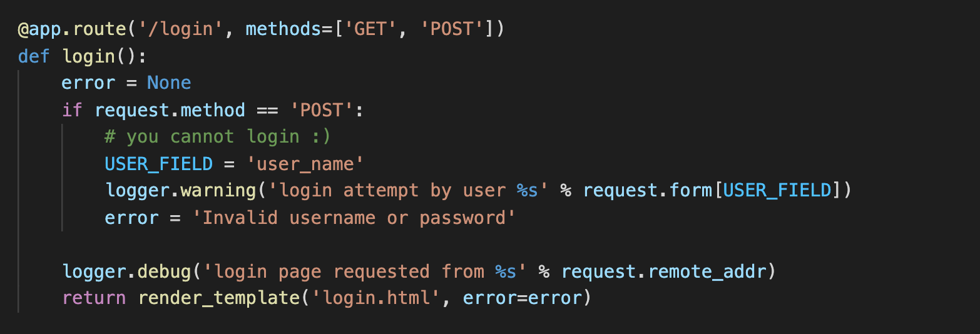Click the 'GET' string in methods list
980x334 pixels.
374,29
